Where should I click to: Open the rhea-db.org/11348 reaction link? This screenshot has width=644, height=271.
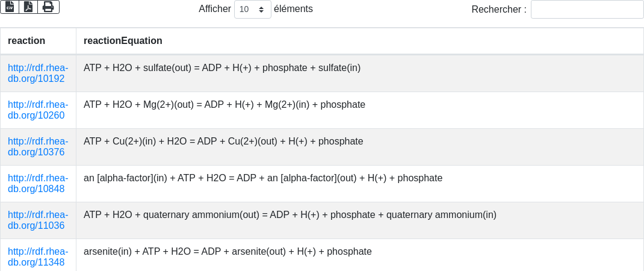point(37,257)
